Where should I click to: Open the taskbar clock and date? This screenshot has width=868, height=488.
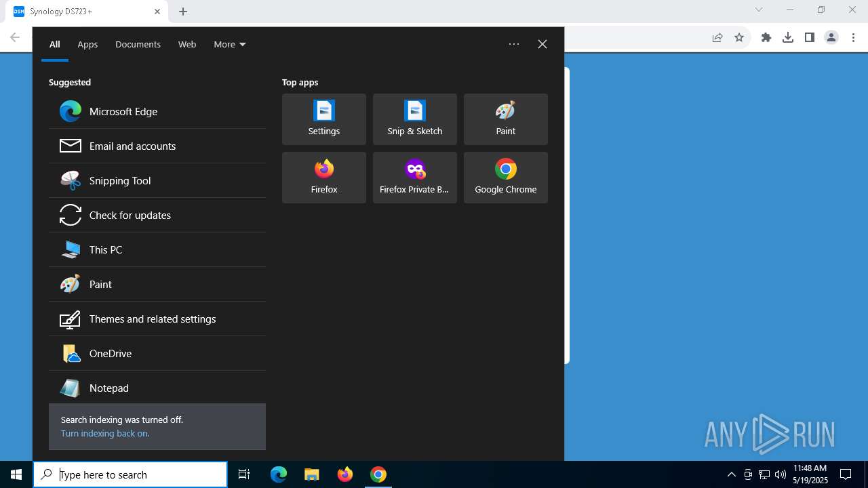click(x=810, y=474)
